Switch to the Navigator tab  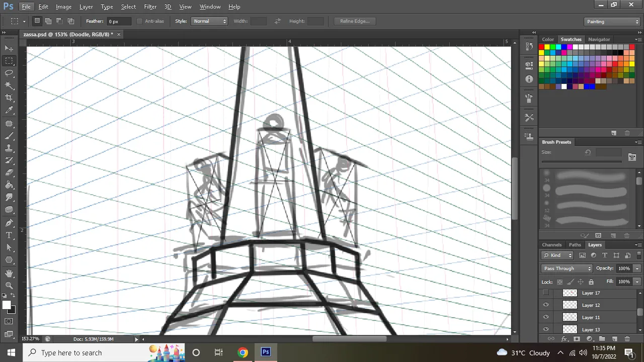pyautogui.click(x=599, y=39)
